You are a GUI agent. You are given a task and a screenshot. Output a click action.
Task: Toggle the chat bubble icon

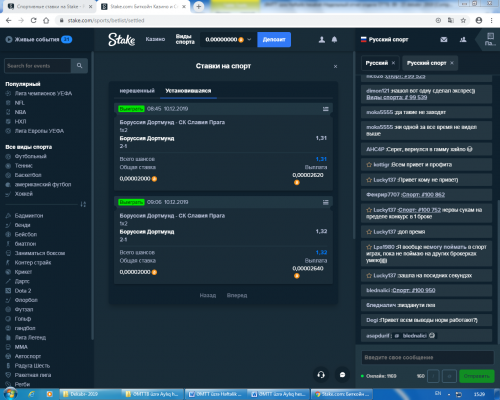(x=342, y=375)
